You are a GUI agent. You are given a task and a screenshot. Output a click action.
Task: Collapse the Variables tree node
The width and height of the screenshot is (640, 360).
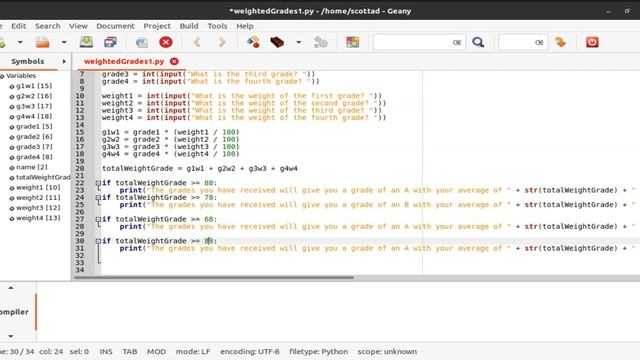pos(2,76)
